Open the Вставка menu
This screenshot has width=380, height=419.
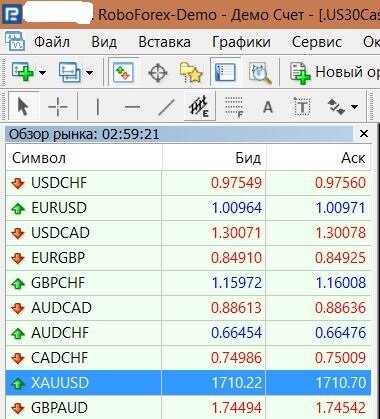pyautogui.click(x=164, y=42)
